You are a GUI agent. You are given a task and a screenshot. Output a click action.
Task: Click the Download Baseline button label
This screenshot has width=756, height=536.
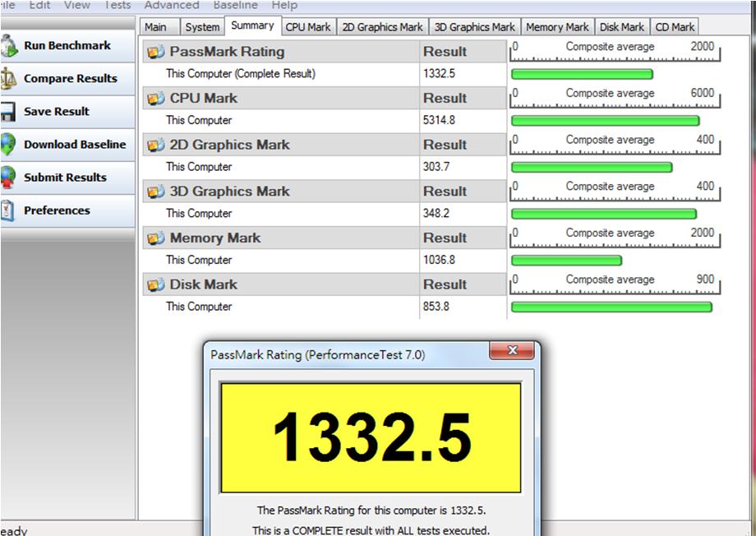click(x=75, y=144)
